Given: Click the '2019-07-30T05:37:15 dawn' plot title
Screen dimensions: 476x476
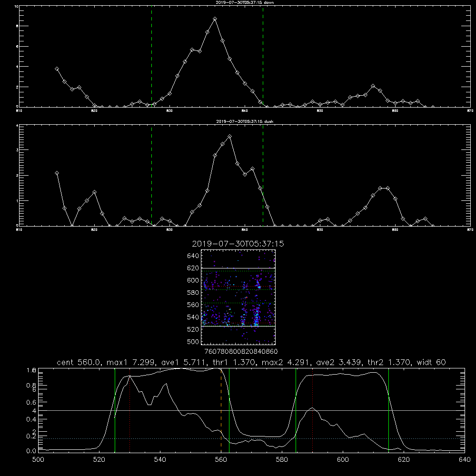Looking at the screenshot, I should 245,2.
